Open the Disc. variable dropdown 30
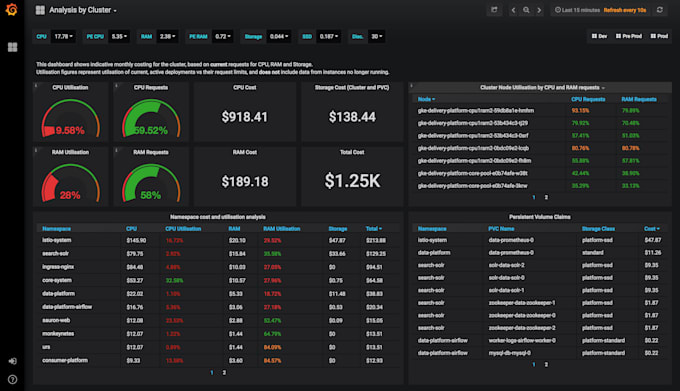 click(x=376, y=36)
